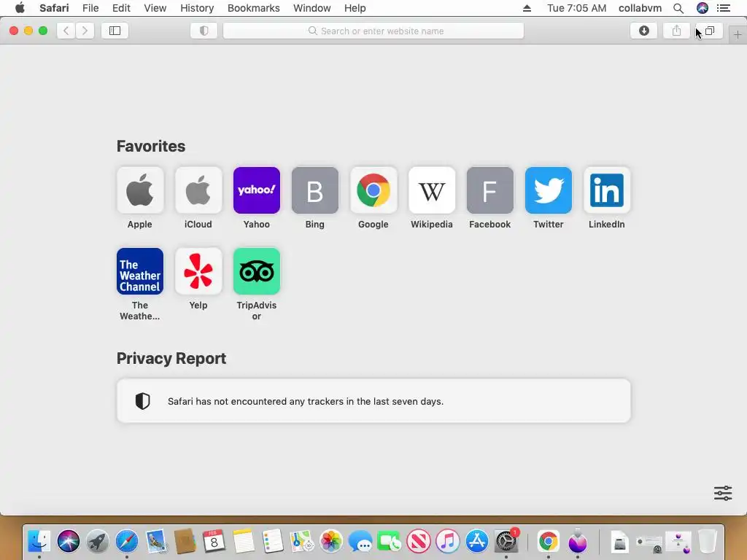Image resolution: width=747 pixels, height=560 pixels.
Task: Open start page customization sliders icon
Action: 723,493
